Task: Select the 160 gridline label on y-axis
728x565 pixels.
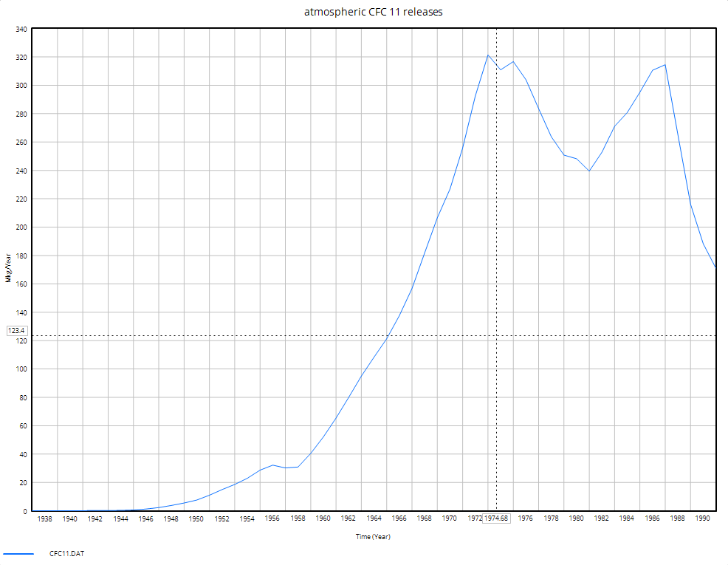Action: 22,284
